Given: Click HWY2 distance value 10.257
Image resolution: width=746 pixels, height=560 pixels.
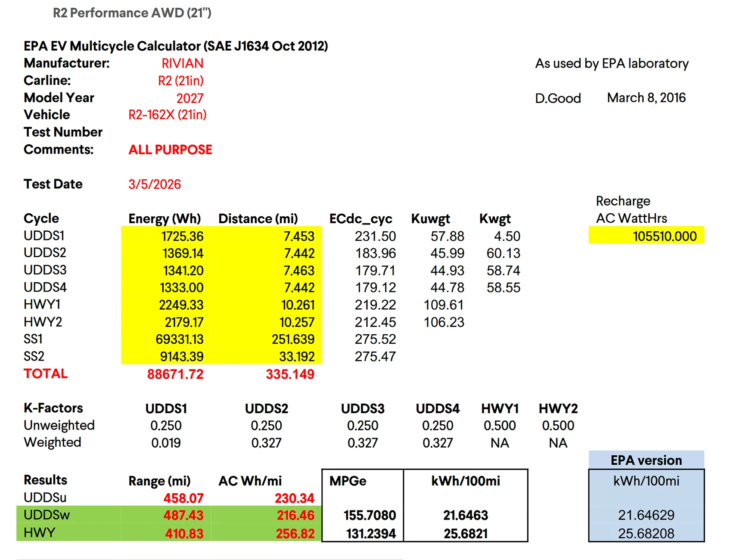Looking at the screenshot, I should tap(297, 322).
